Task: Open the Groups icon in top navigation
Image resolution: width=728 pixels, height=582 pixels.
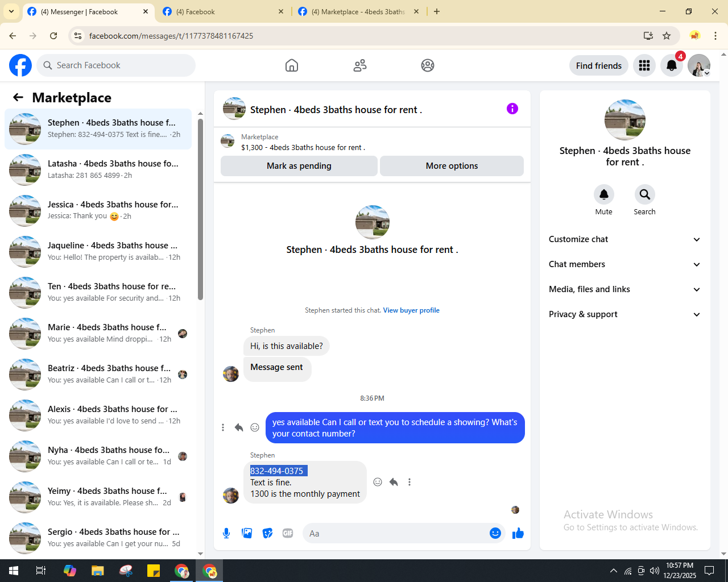Action: tap(428, 65)
